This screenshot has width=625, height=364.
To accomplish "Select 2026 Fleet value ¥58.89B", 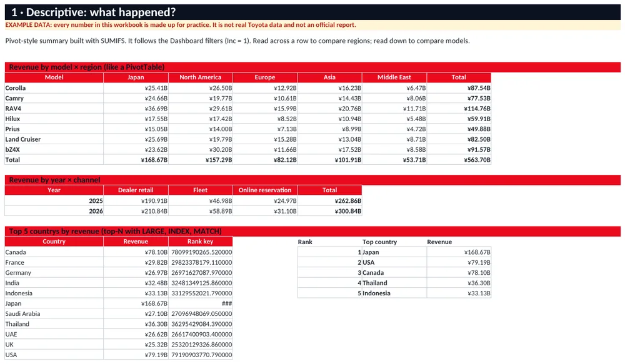I will pos(201,211).
